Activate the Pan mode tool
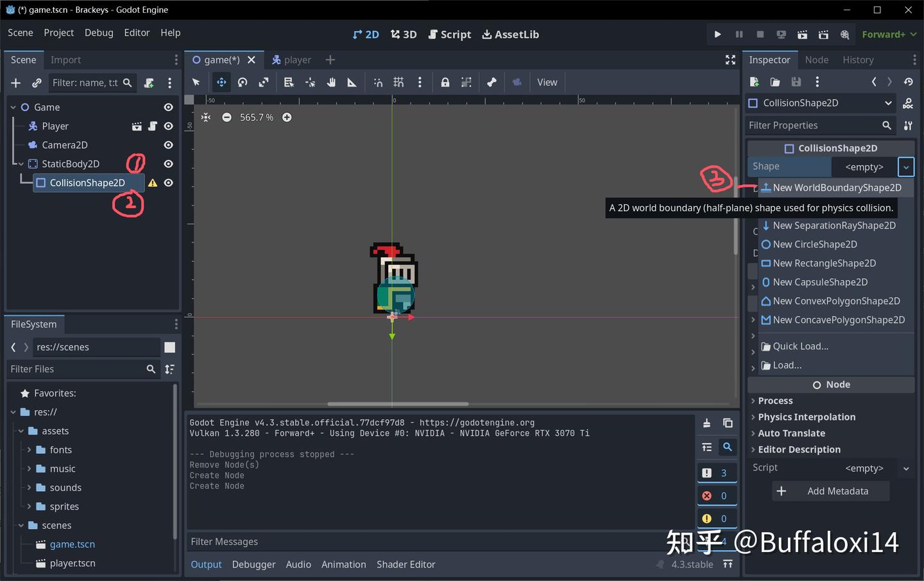 (x=332, y=82)
